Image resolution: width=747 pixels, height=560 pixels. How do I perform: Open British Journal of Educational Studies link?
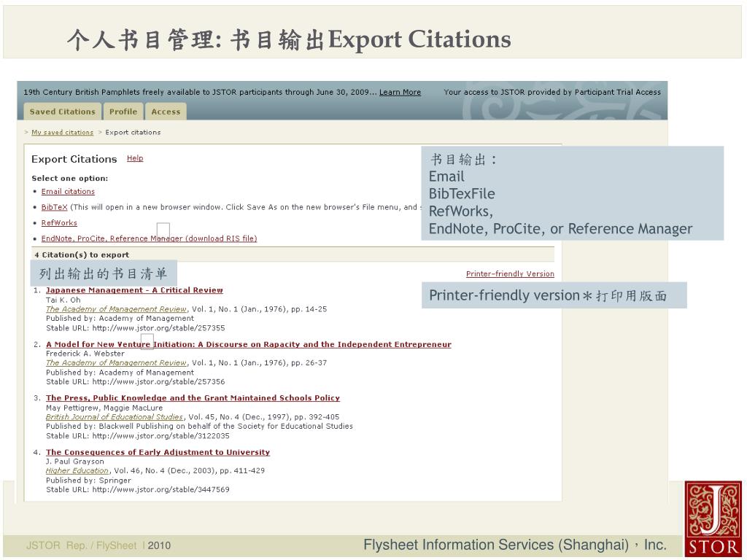click(x=115, y=416)
